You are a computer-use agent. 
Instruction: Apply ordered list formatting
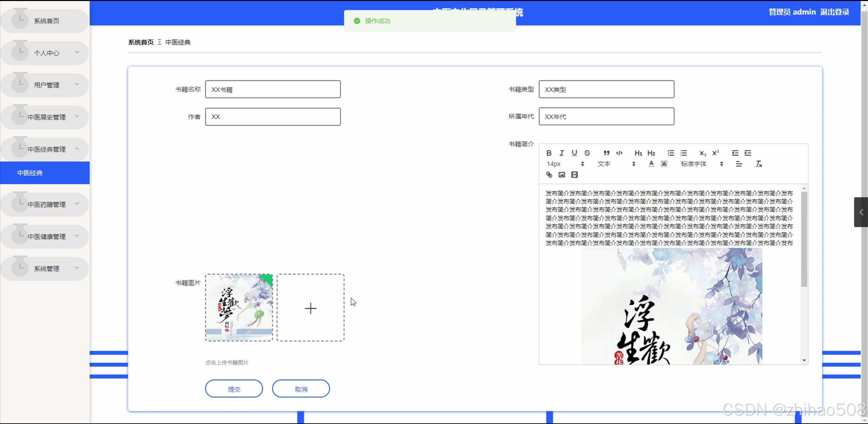click(671, 153)
